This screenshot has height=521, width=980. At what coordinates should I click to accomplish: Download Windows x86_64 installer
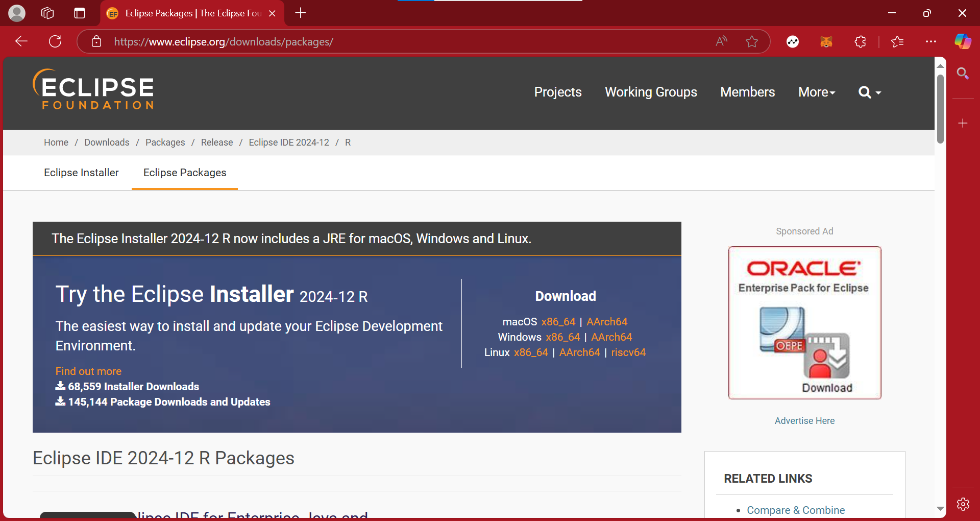(x=563, y=337)
